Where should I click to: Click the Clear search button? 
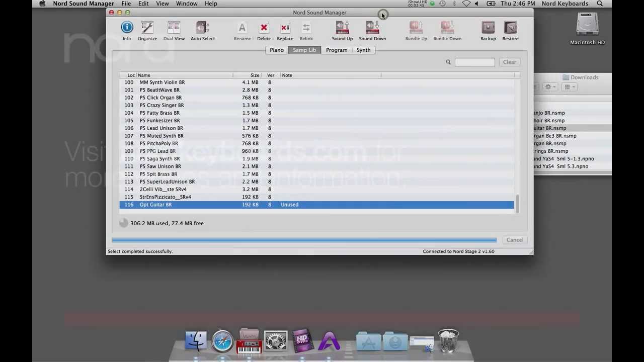click(510, 62)
